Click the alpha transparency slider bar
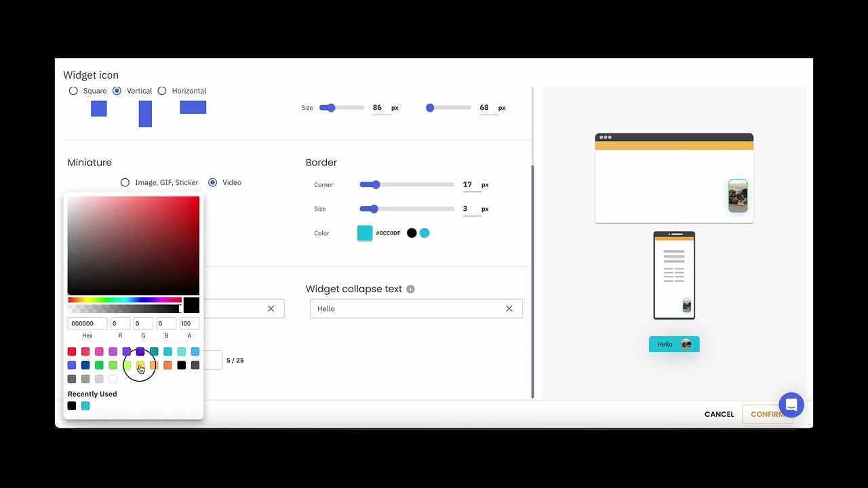 (x=124, y=309)
